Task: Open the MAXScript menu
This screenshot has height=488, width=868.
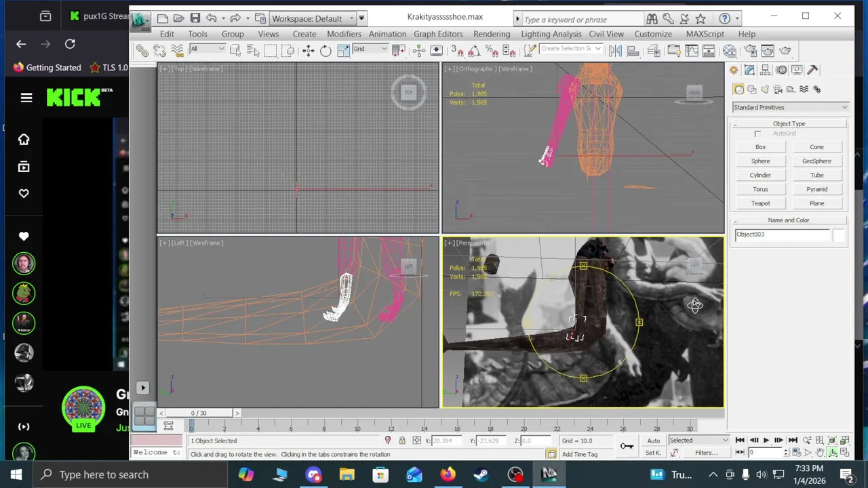Action: coord(705,34)
